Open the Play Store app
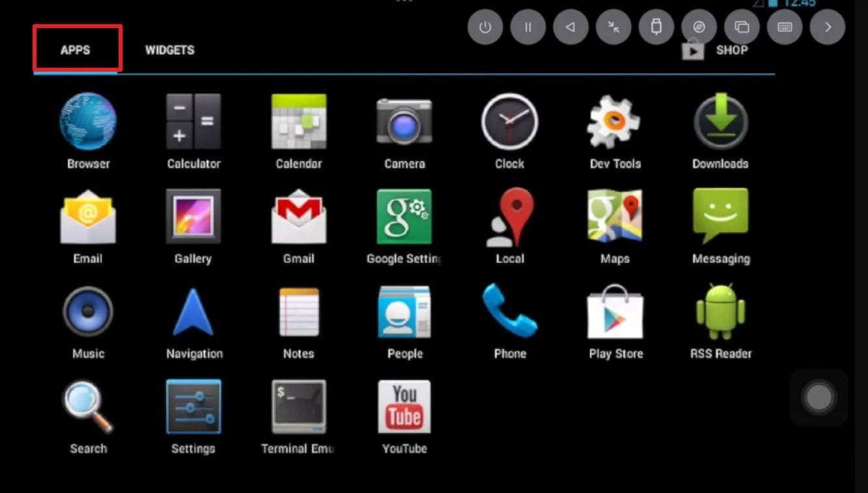 click(615, 312)
